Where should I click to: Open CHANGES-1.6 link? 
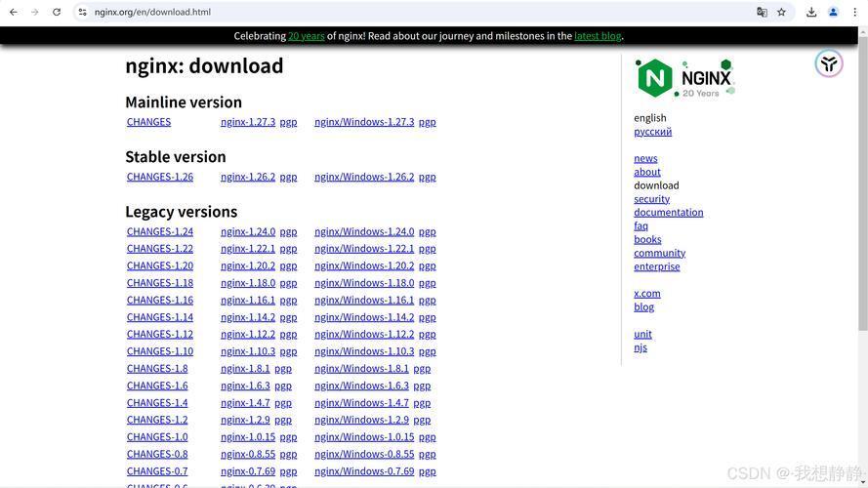[x=157, y=386]
